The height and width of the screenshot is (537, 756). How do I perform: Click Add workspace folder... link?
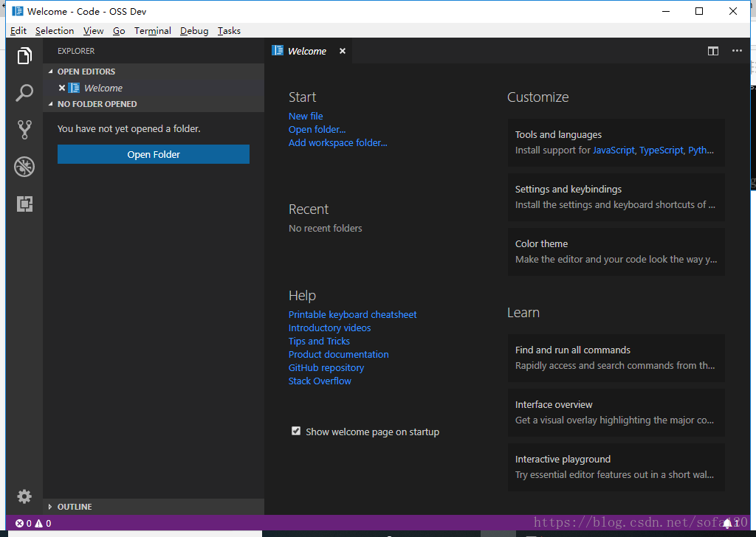pos(337,142)
